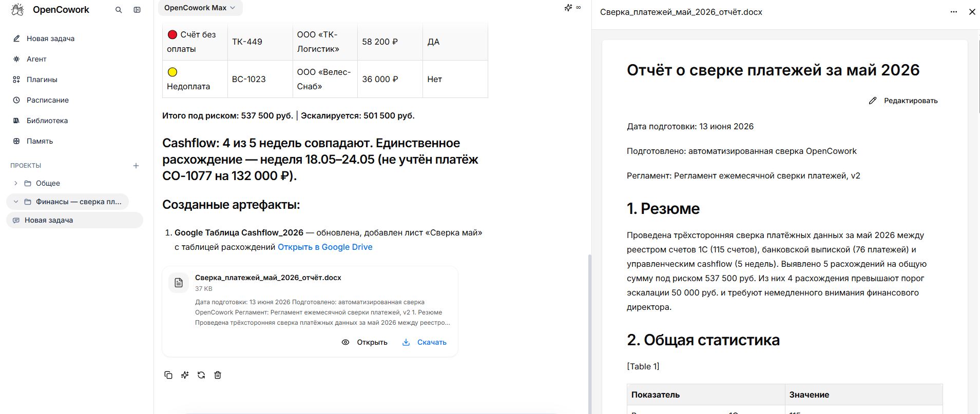The height and width of the screenshot is (414, 980).
Task: Expand the Общее project folder
Action: pyautogui.click(x=16, y=183)
